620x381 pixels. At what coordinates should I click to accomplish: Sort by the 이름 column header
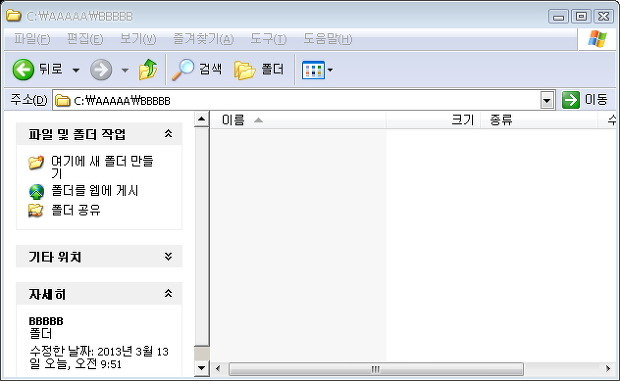[298, 120]
